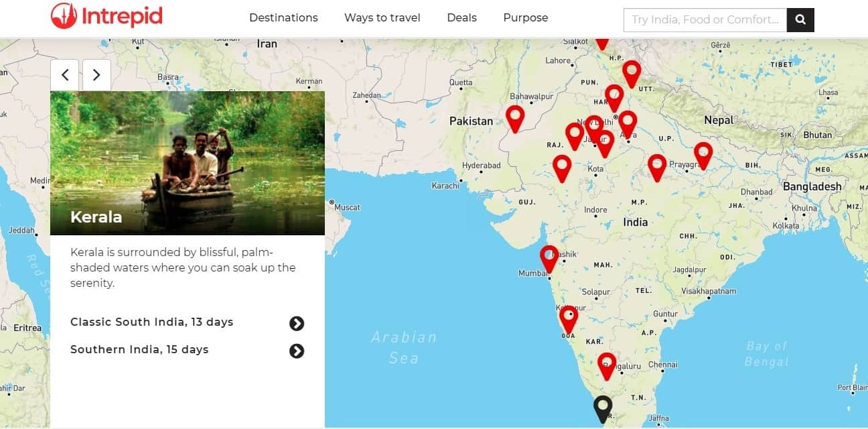Image resolution: width=868 pixels, height=429 pixels.
Task: Open the arrow beside Southern India
Action: pos(297,351)
